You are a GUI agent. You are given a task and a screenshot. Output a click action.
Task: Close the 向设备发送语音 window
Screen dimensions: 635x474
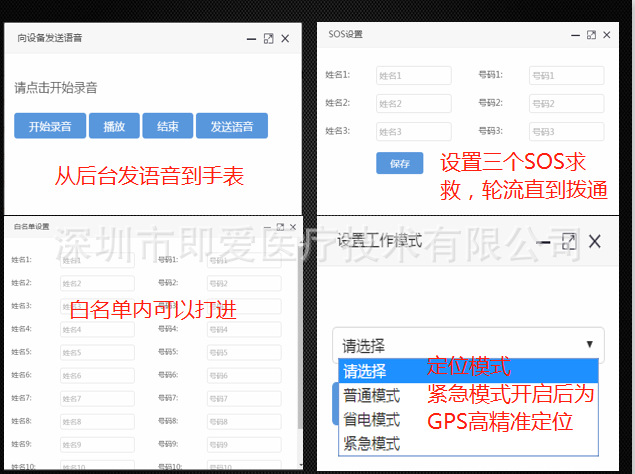coord(285,38)
